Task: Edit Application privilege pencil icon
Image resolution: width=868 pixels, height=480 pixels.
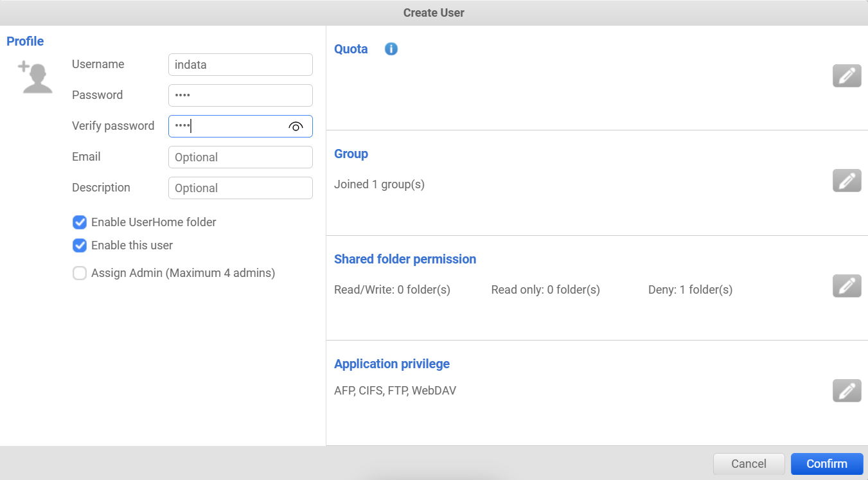Action: (x=847, y=391)
